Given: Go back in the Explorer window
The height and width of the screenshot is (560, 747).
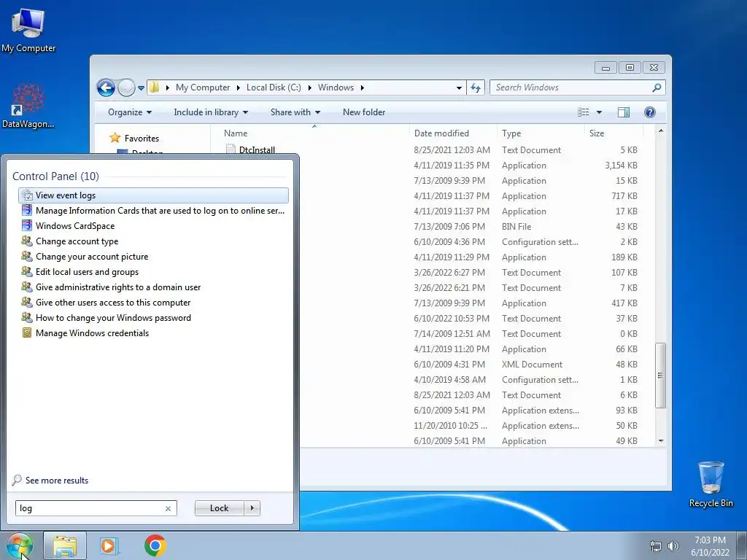Looking at the screenshot, I should (106, 87).
